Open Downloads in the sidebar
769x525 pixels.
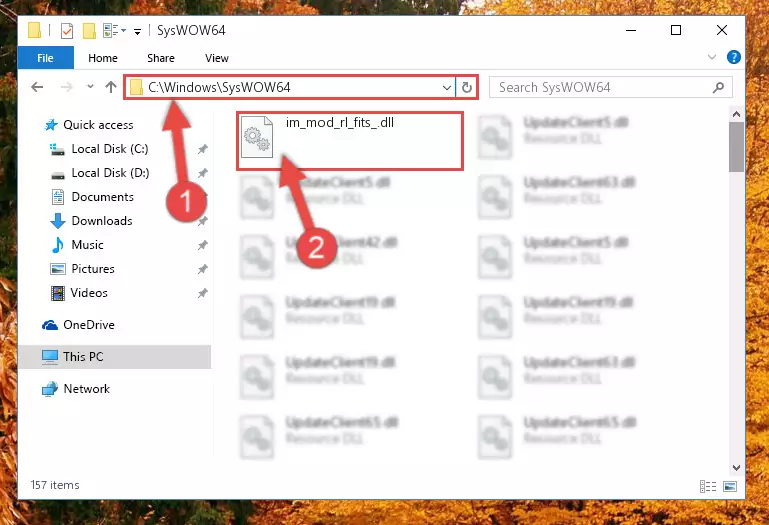pyautogui.click(x=102, y=221)
